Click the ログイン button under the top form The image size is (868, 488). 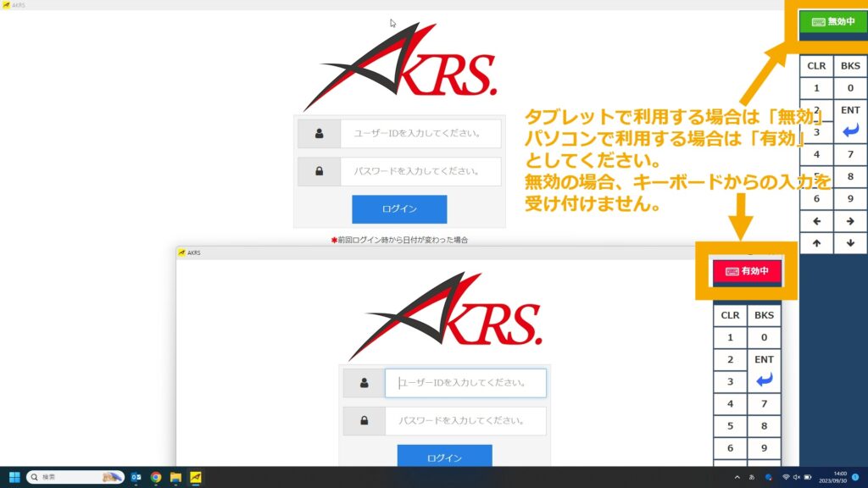tap(399, 208)
